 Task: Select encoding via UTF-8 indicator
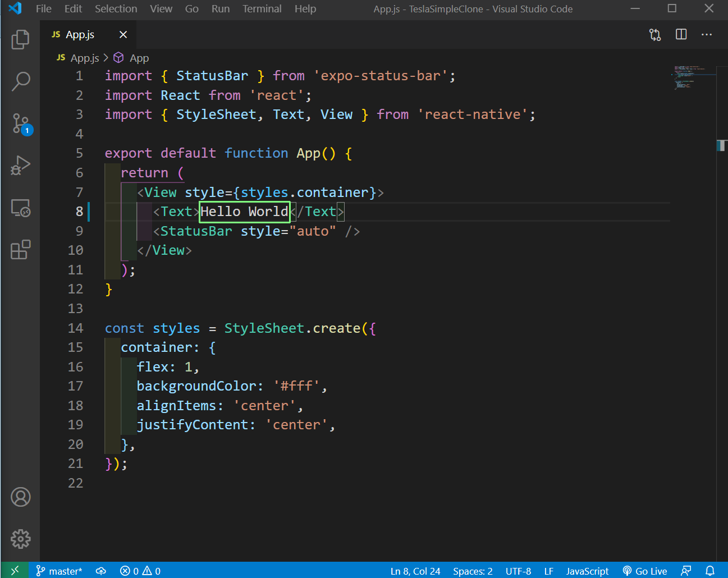coord(518,571)
